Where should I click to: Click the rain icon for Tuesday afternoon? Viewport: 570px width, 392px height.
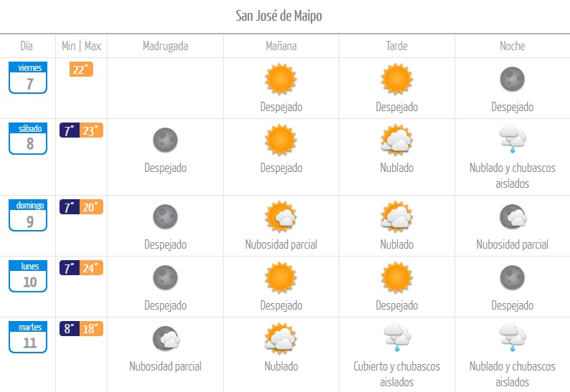396,337
